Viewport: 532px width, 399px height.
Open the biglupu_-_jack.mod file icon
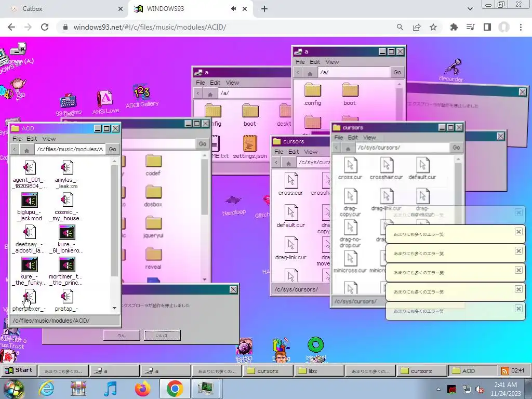pyautogui.click(x=29, y=200)
